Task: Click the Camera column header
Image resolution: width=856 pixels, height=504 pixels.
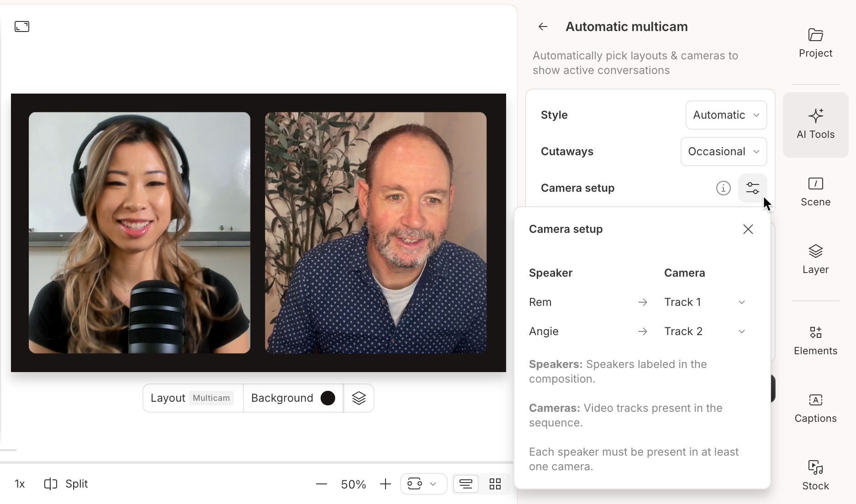Action: (x=684, y=273)
